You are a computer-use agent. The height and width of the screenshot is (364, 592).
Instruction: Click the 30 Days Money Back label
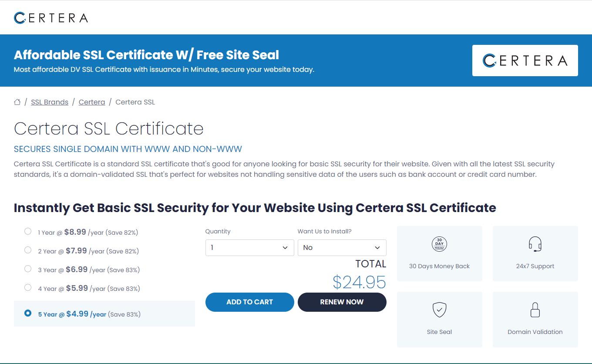pyautogui.click(x=439, y=266)
